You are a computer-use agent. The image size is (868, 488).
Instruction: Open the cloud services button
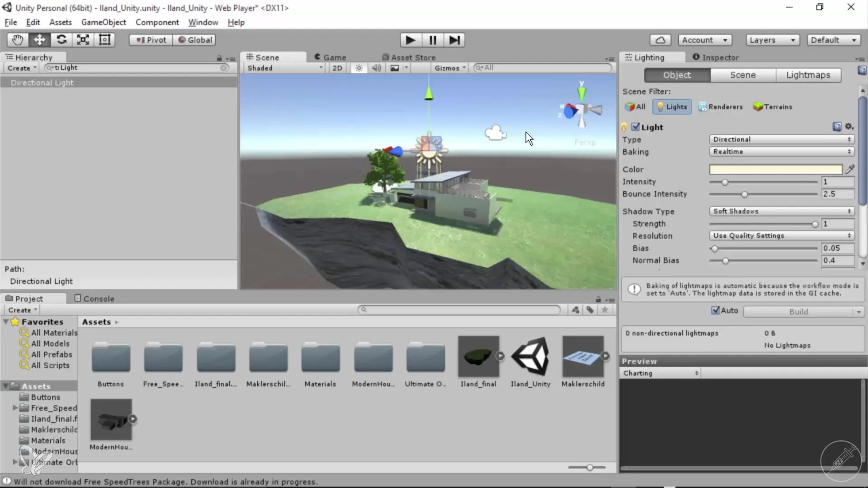[x=660, y=40]
